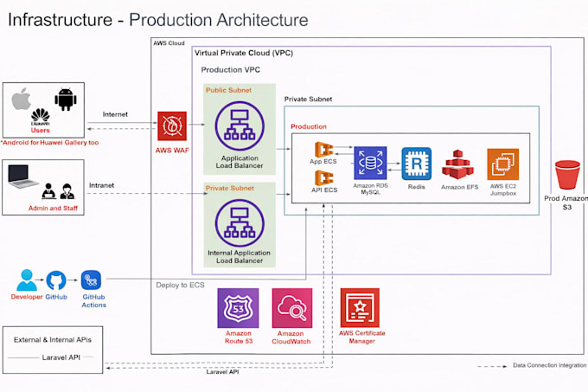Select the Application Load Balancer icon in Public Subnet
The height and width of the screenshot is (392, 588).
coord(240,126)
